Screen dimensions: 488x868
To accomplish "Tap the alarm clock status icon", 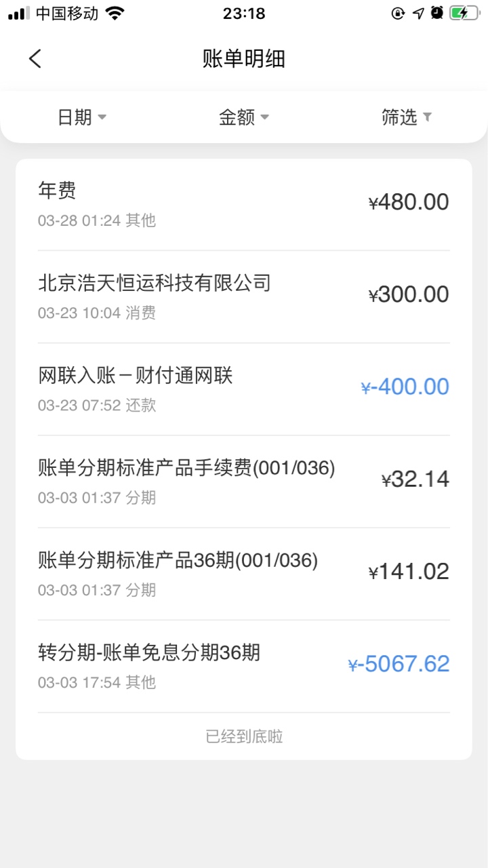I will (437, 13).
